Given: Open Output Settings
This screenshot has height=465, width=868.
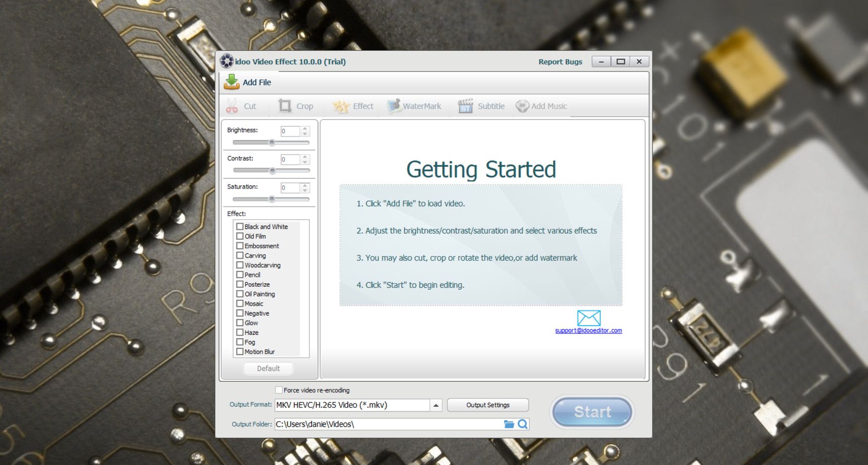Looking at the screenshot, I should pos(488,405).
